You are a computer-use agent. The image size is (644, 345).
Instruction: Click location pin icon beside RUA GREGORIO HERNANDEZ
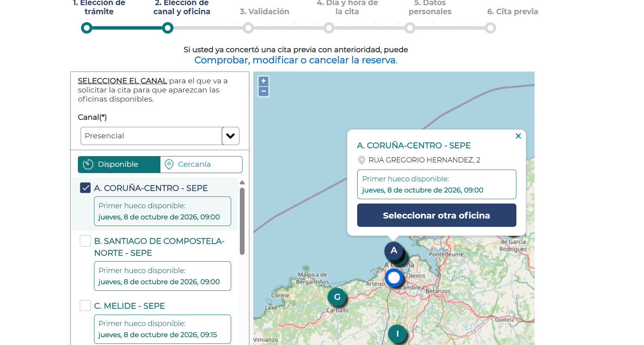tap(362, 160)
